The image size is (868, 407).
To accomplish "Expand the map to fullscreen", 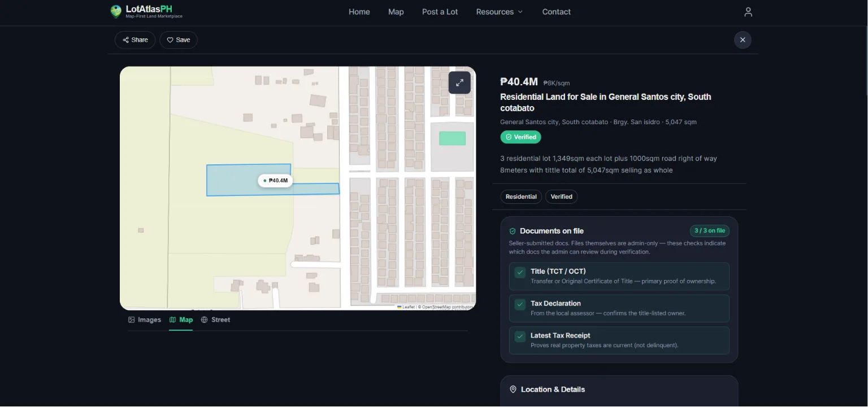I will (x=459, y=82).
